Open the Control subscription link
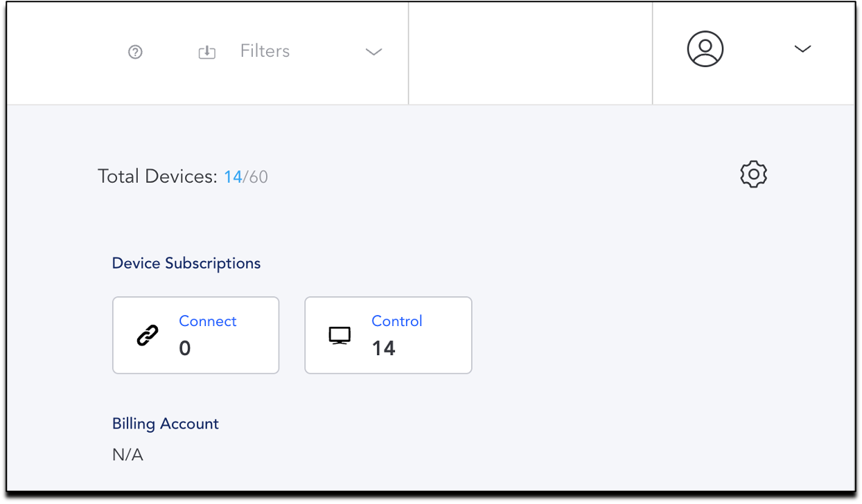The image size is (862, 504). coord(396,321)
